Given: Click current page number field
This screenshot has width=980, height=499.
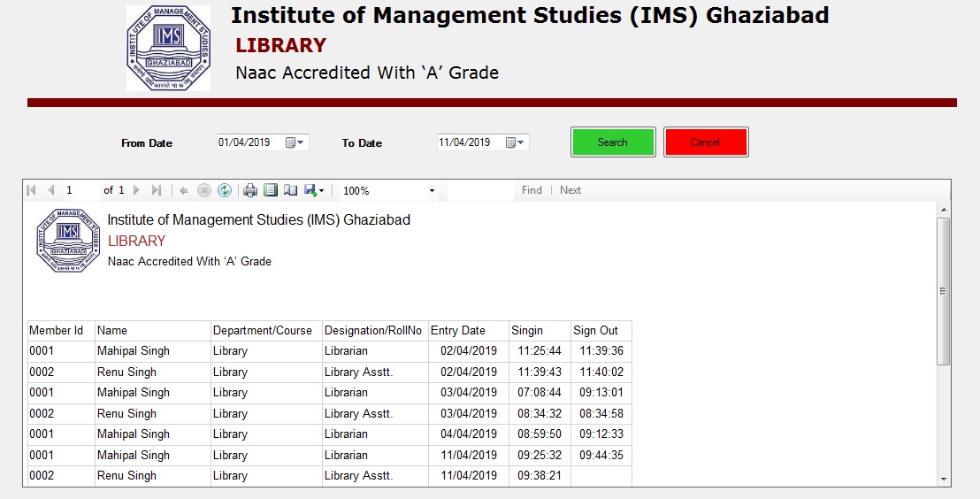Looking at the screenshot, I should 80,190.
